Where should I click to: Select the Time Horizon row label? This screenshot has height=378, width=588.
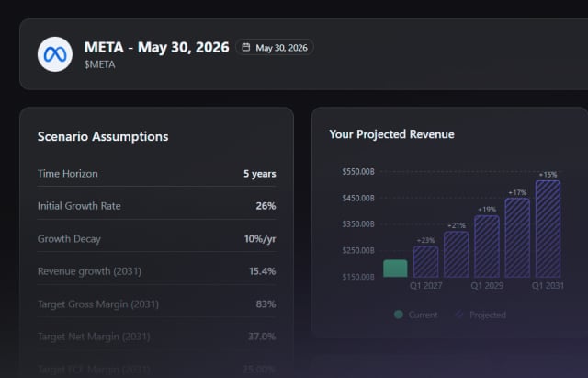click(x=67, y=174)
